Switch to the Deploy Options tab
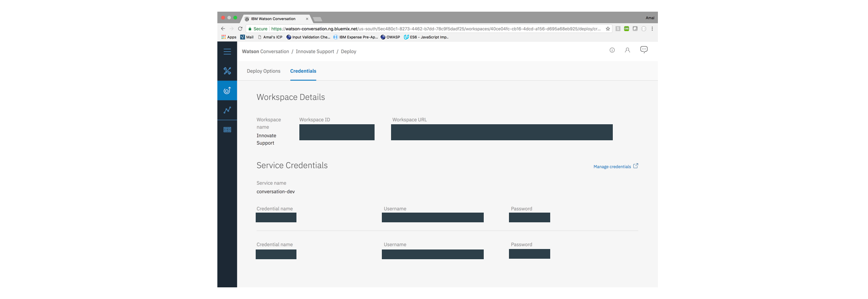This screenshot has height=299, width=868. [263, 71]
